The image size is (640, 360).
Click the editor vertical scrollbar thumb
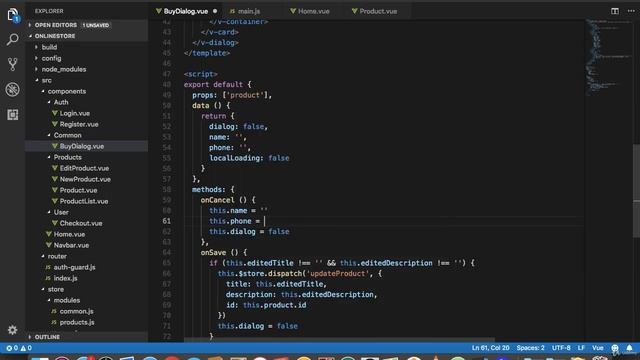pos(636,191)
